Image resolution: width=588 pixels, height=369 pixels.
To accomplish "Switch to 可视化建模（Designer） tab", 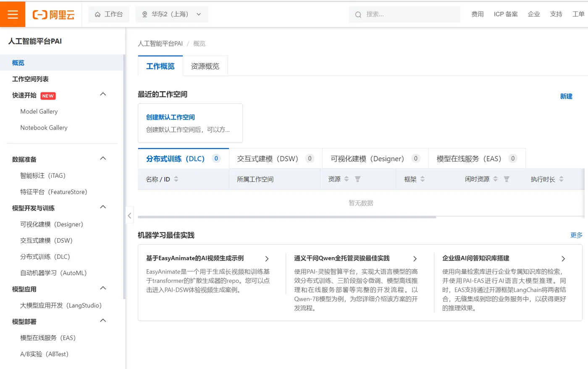I will click(375, 158).
